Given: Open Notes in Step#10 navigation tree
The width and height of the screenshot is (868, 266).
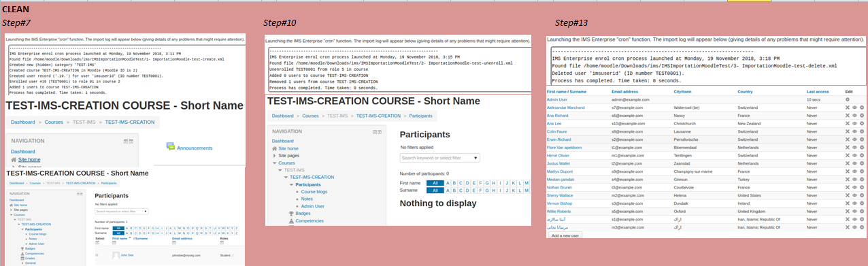Looking at the screenshot, I should 307,199.
